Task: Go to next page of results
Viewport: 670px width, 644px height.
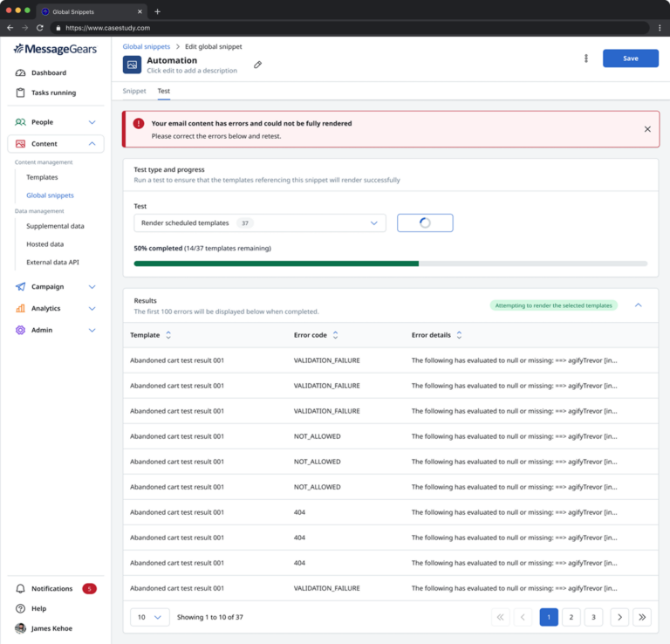Action: 619,617
